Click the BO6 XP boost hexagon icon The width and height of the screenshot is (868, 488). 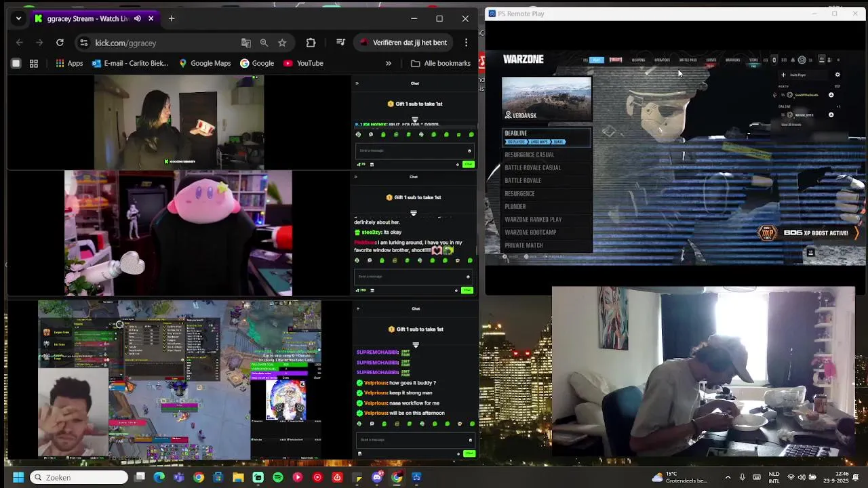767,233
